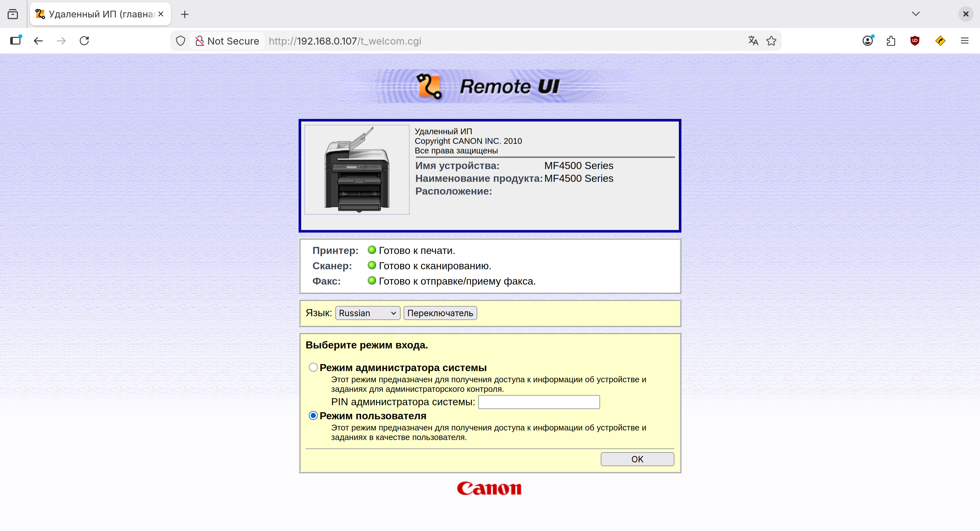Screen dimensions: 980x531
Task: Click the translate page icon
Action: tap(753, 41)
